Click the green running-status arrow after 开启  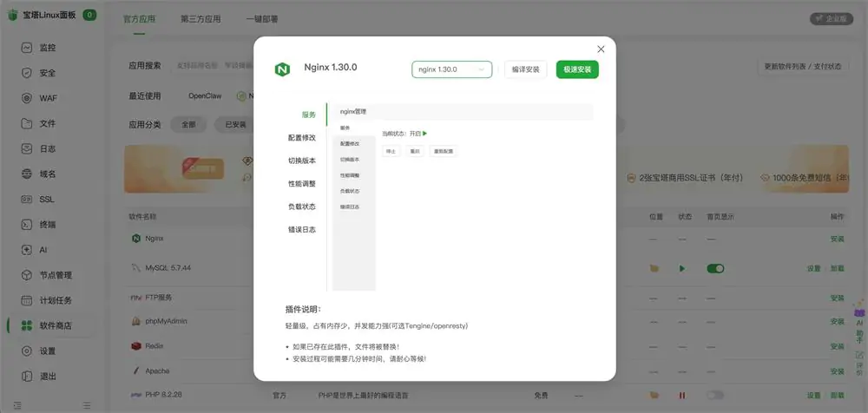pos(424,134)
